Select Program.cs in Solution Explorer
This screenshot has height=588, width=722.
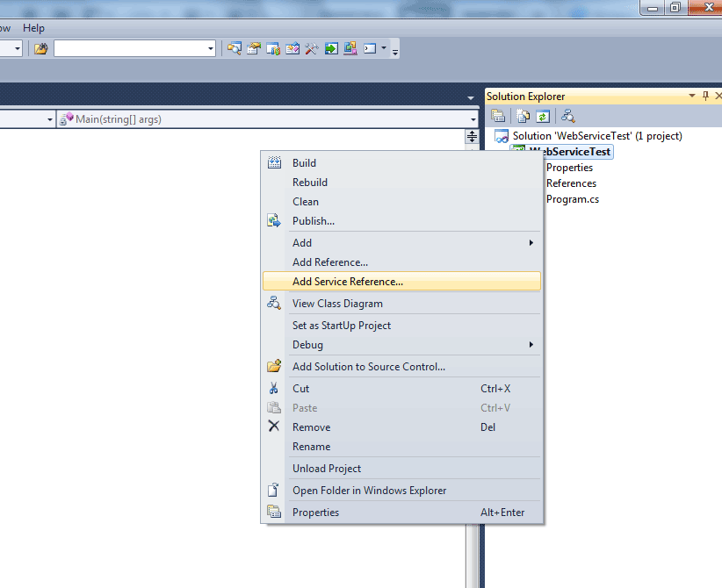573,198
